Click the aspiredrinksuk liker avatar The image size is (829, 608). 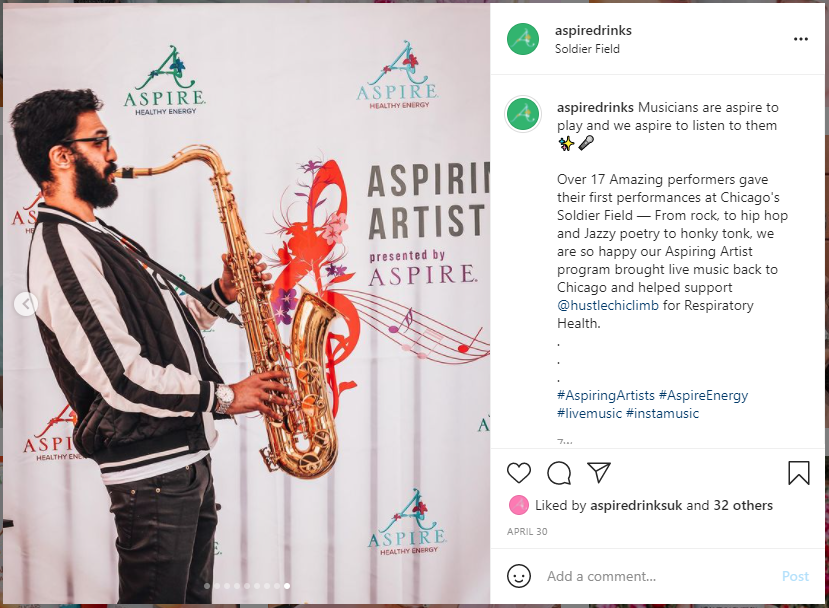point(519,505)
